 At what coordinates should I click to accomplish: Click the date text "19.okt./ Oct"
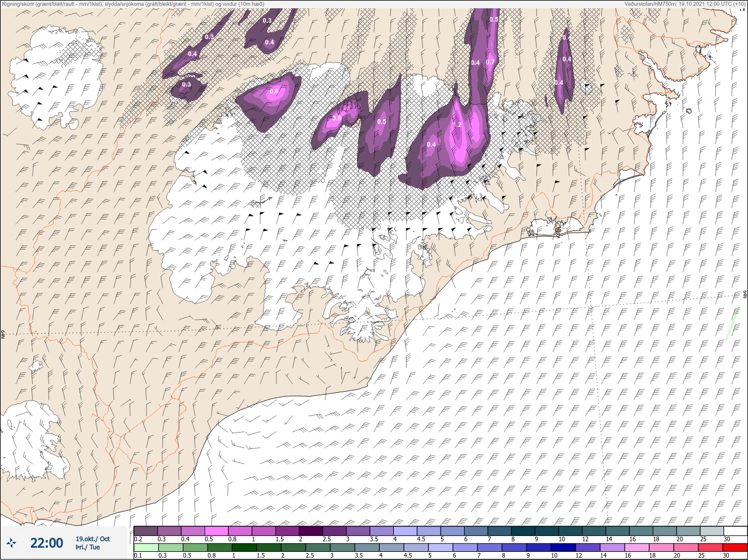(x=92, y=538)
